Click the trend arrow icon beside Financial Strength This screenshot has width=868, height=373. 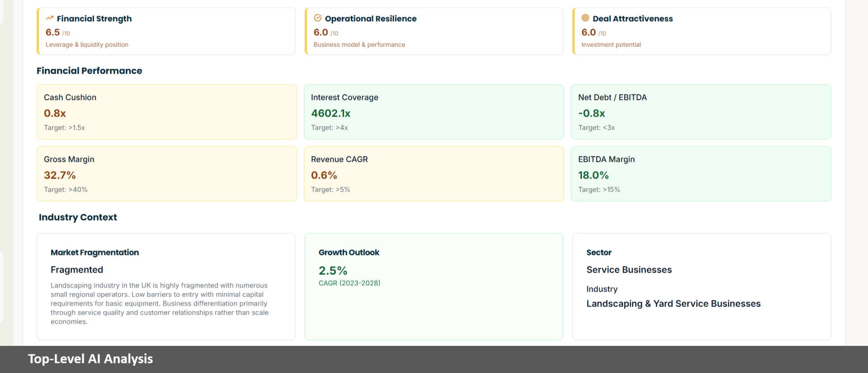50,18
